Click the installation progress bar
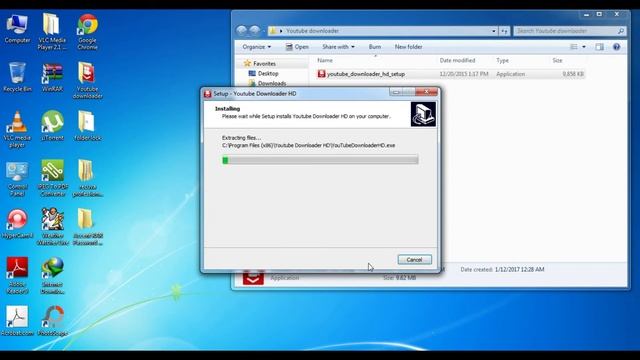This screenshot has height=360, width=640. [x=320, y=160]
